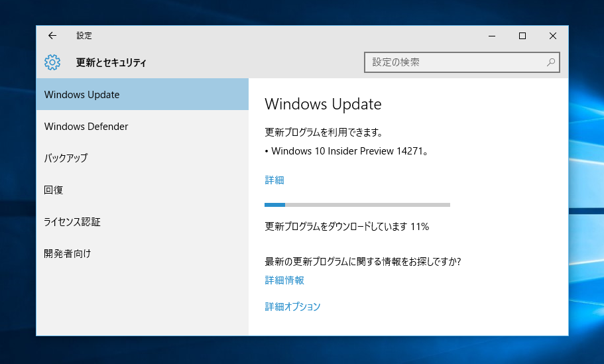Open the 開発者向け section
604x364 pixels.
click(143, 253)
